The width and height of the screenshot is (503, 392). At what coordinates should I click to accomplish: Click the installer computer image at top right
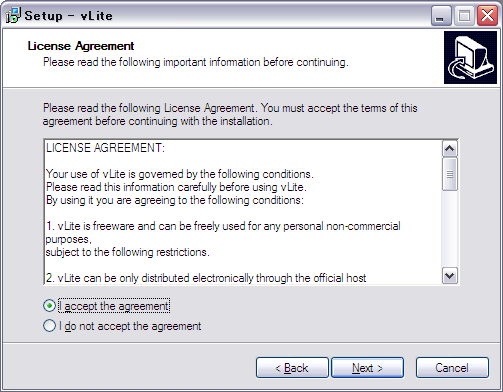470,57
